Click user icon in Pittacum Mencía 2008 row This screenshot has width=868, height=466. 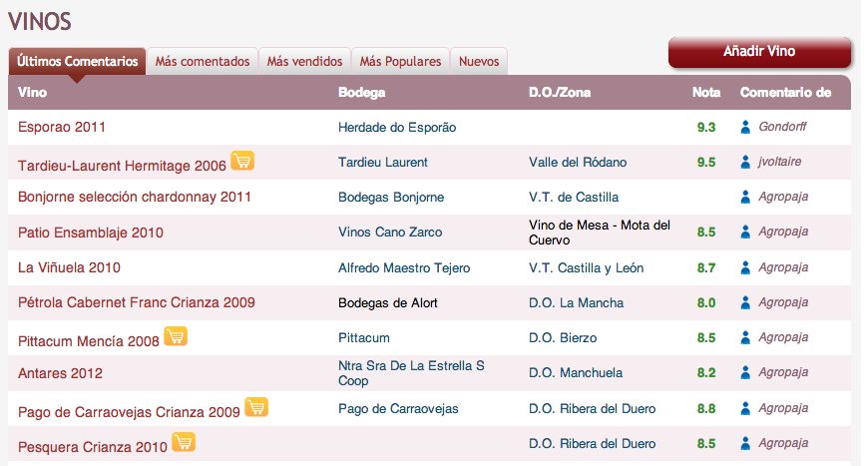745,337
